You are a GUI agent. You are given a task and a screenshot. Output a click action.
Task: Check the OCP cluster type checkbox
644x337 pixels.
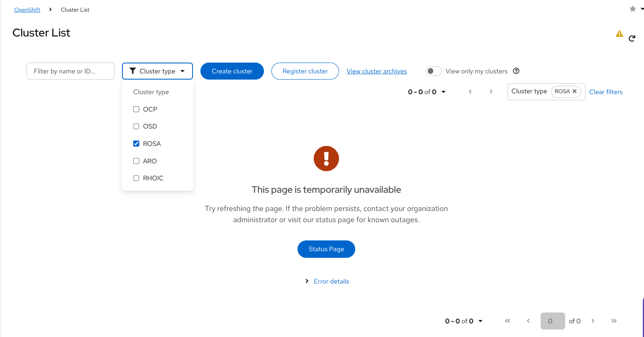(136, 109)
